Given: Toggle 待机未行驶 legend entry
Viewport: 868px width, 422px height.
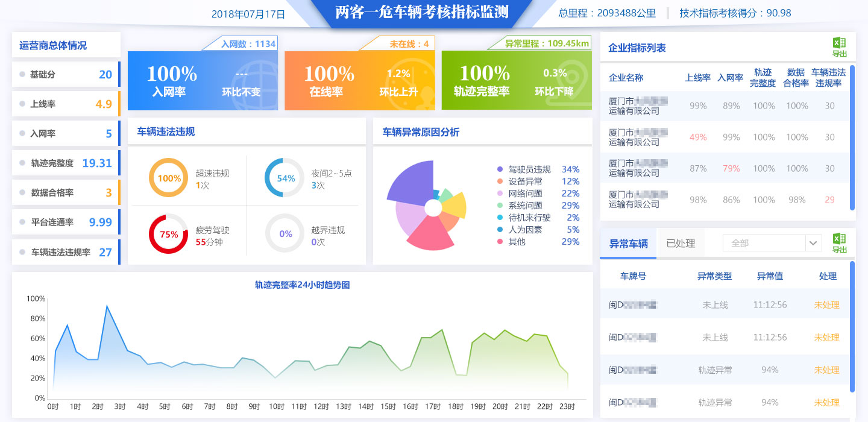Looking at the screenshot, I should 529,218.
